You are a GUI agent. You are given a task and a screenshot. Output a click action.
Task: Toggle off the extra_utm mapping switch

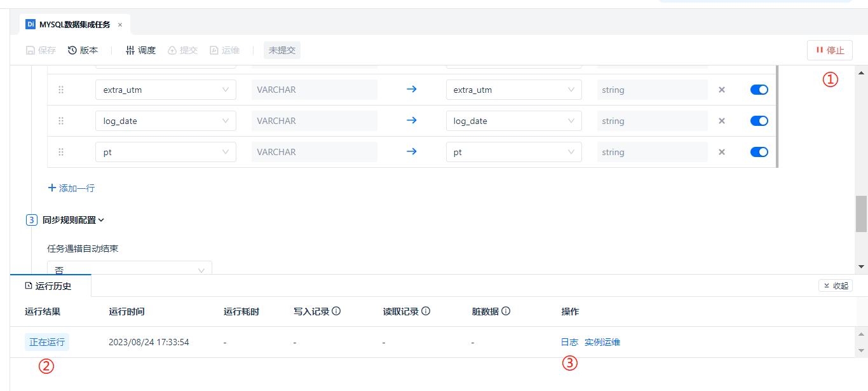[759, 90]
